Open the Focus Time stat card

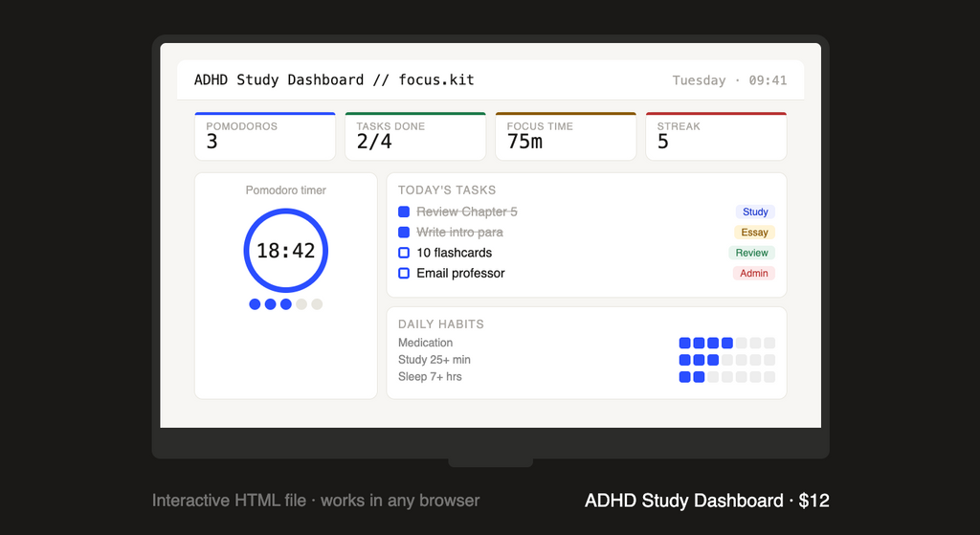(566, 136)
